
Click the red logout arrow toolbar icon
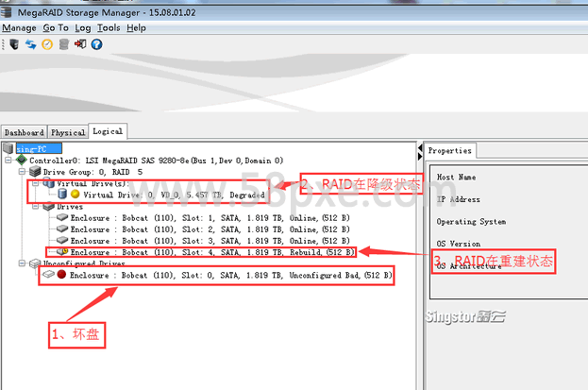(80, 44)
